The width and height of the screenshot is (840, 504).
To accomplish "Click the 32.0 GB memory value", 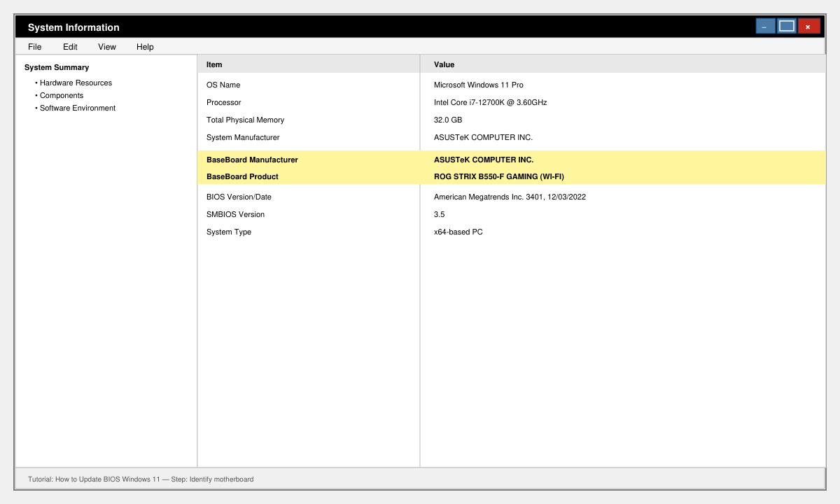I will coord(448,120).
